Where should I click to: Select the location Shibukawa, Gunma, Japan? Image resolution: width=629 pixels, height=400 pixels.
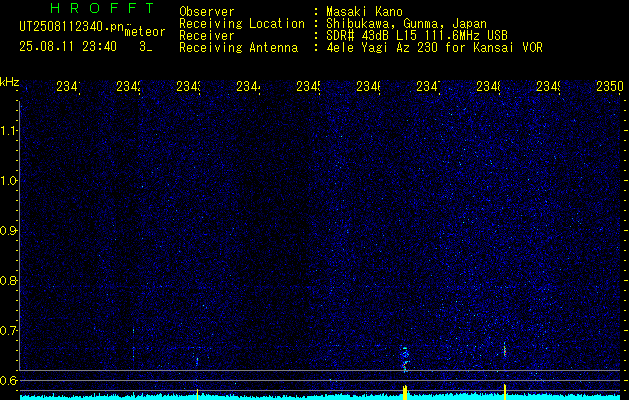pyautogui.click(x=406, y=24)
